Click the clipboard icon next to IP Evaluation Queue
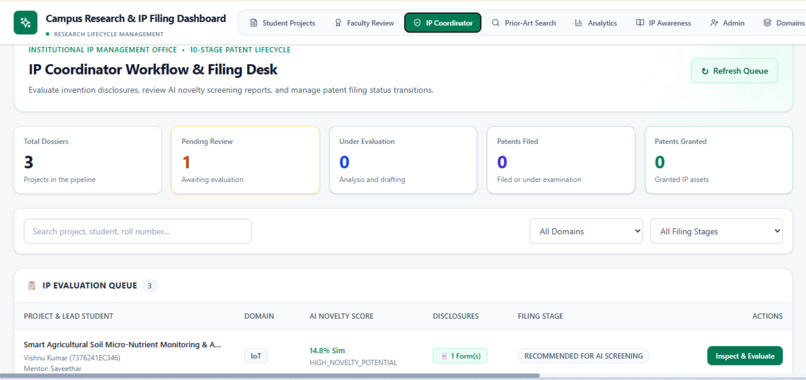Viewport: 806px width, 380px height. 32,285
